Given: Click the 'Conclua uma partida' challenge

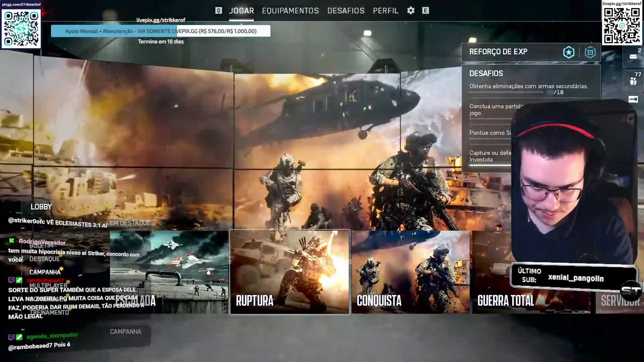Looking at the screenshot, I should [497, 110].
